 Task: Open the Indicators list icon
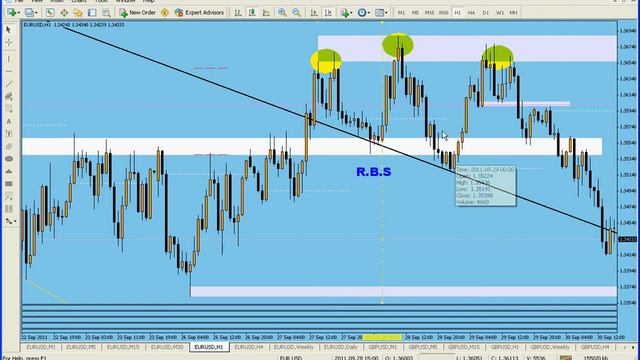(344, 13)
